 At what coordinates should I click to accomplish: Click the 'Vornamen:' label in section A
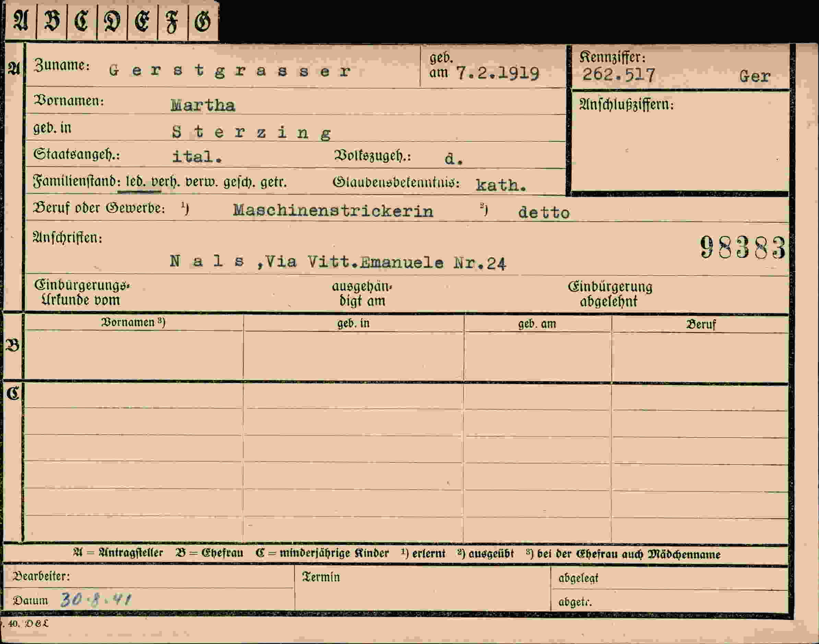pos(69,101)
